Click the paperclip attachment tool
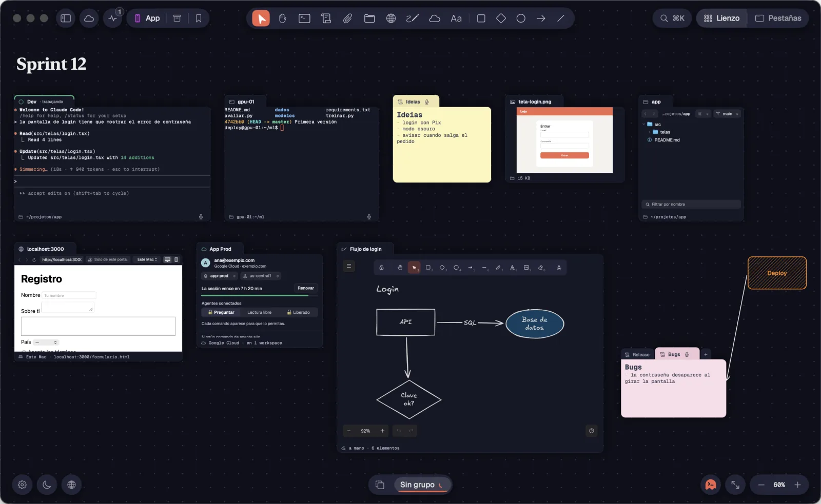 (347, 18)
